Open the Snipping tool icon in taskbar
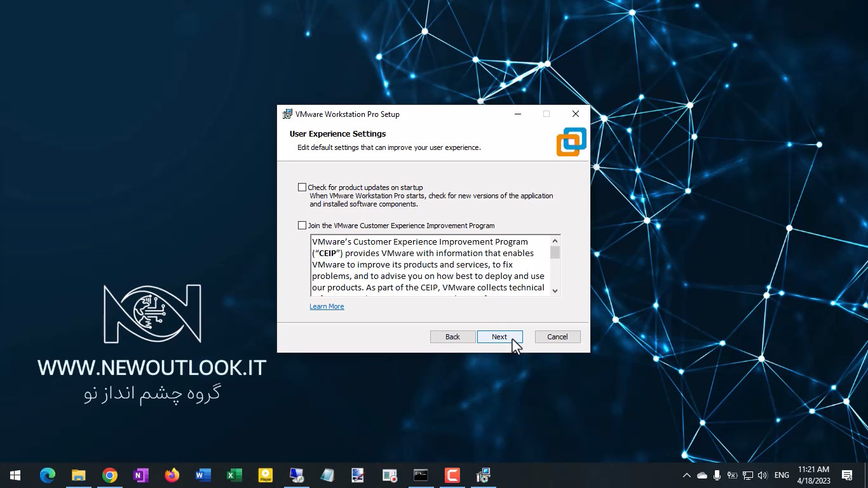This screenshot has width=868, height=488. (358, 475)
